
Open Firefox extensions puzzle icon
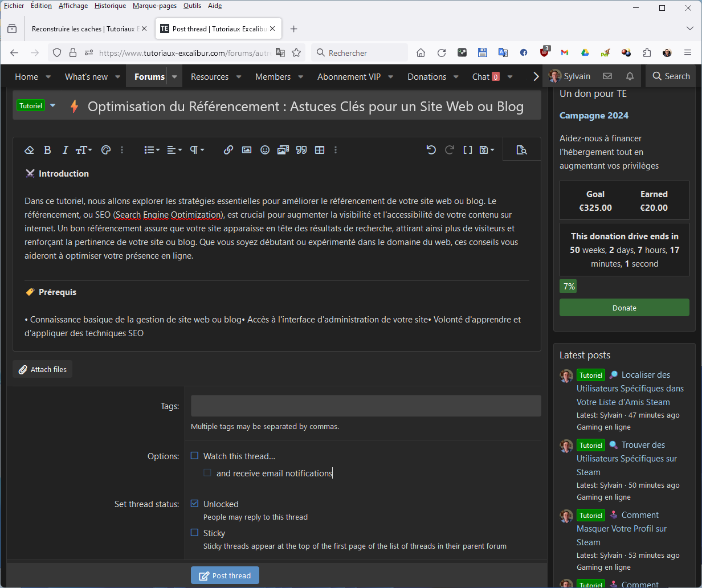point(647,52)
